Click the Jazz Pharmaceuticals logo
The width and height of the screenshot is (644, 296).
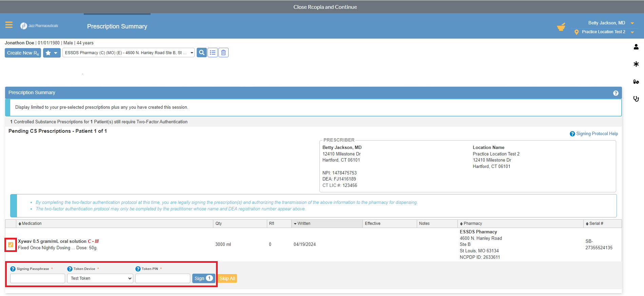point(39,26)
